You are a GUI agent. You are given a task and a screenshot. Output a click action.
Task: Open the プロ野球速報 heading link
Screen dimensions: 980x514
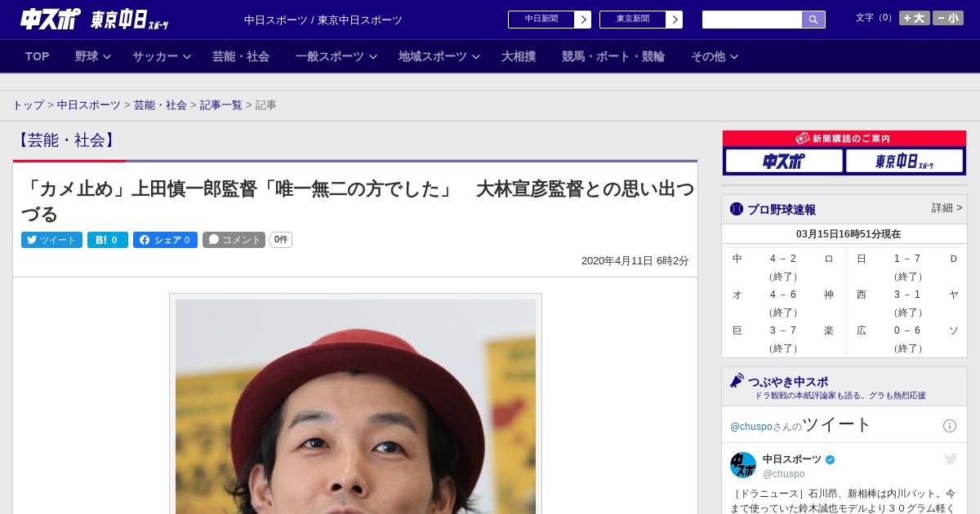pos(782,210)
